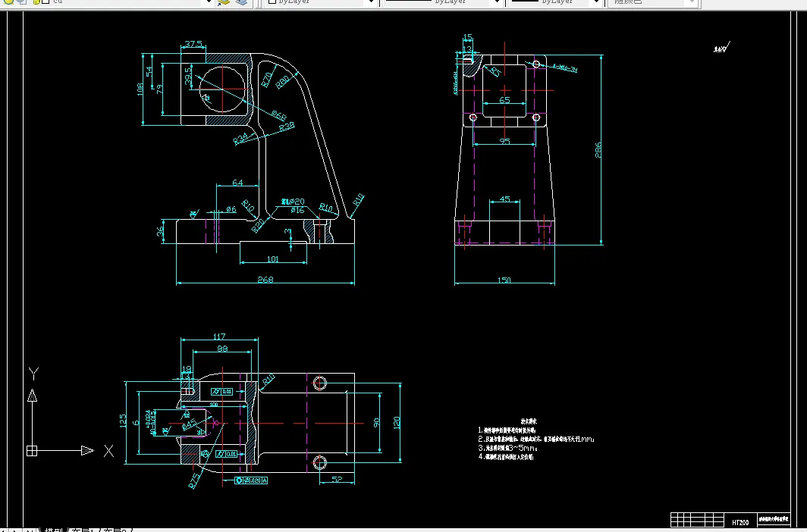Select the 88 dimension in top view

click(x=222, y=349)
